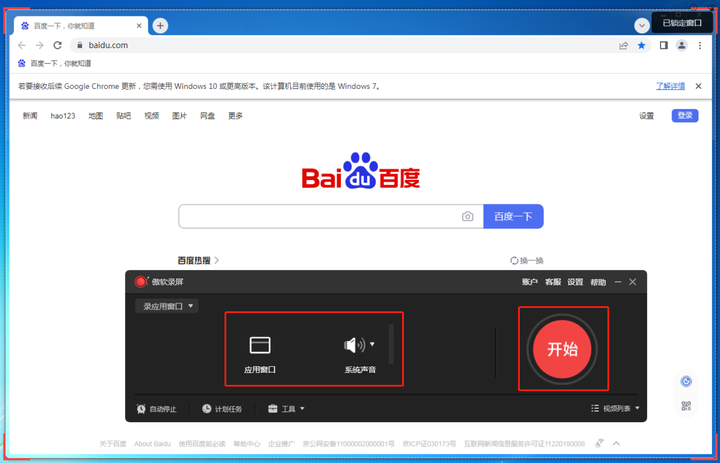
Task: Open the 自动停止 auto-stop option
Action: (157, 409)
